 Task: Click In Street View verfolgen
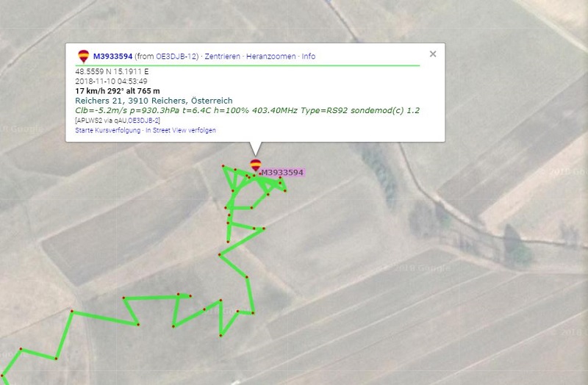[x=181, y=130]
